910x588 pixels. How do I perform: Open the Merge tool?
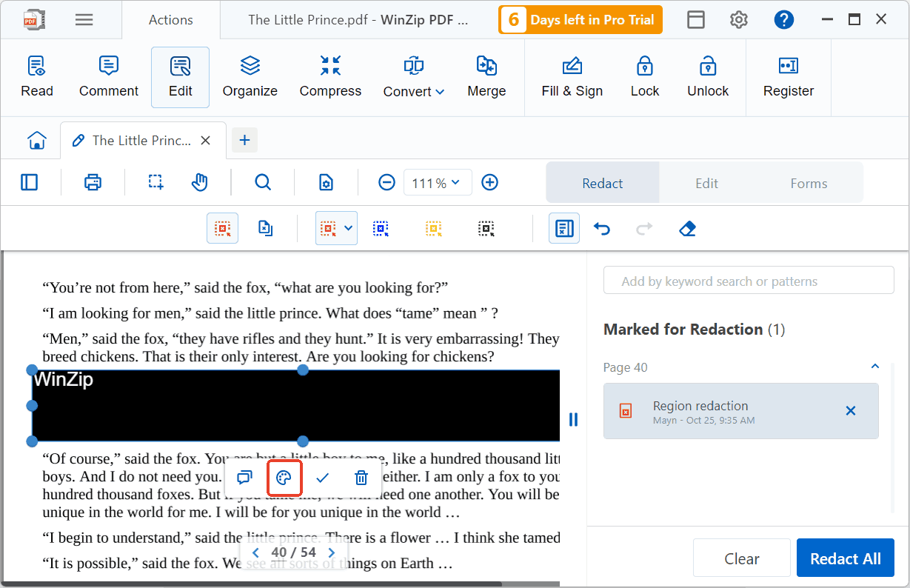[486, 76]
